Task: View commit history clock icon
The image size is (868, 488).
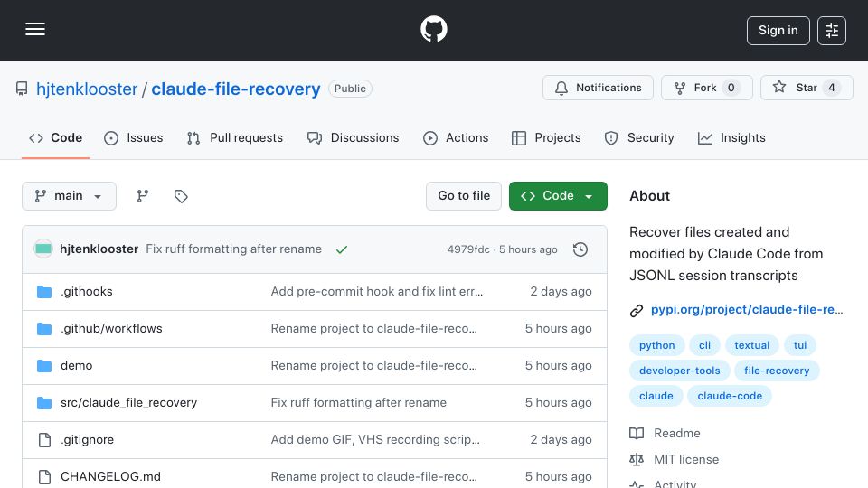Action: 580,249
